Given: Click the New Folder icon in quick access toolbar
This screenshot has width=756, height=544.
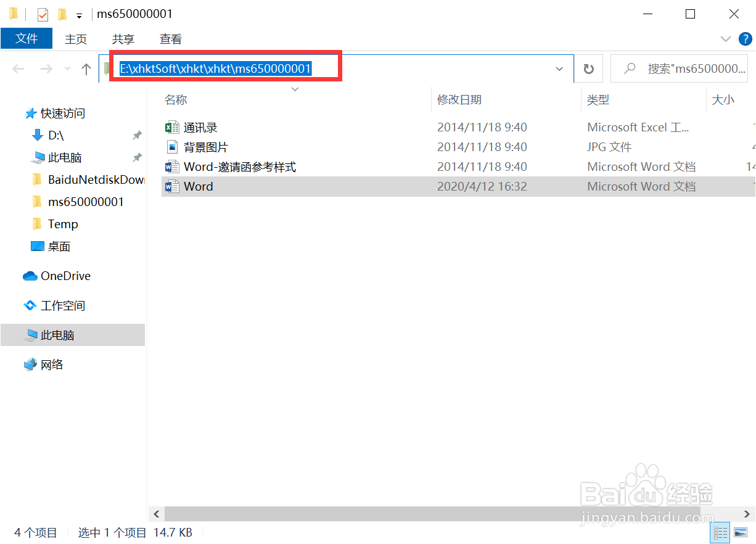Looking at the screenshot, I should point(62,14).
